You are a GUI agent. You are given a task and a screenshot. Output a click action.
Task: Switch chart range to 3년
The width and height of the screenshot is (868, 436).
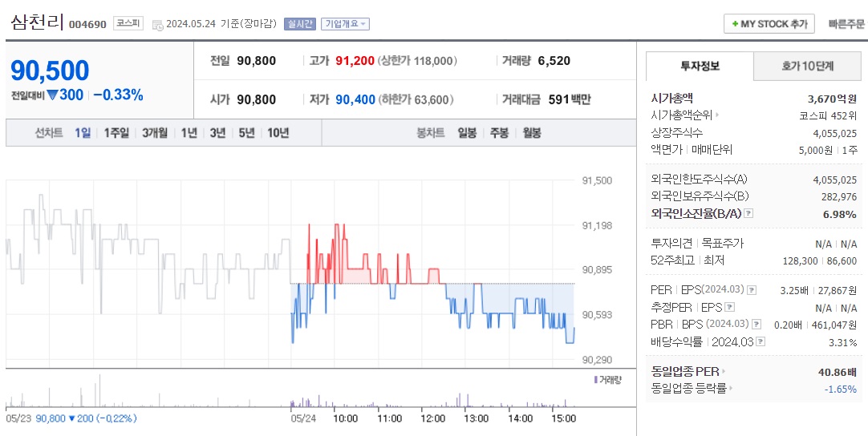pyautogui.click(x=217, y=133)
